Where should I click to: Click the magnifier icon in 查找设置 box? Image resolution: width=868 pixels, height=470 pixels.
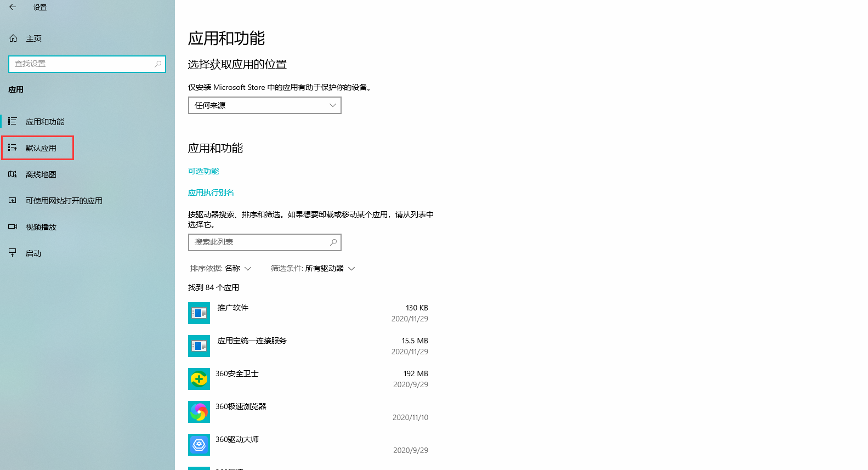(x=158, y=64)
